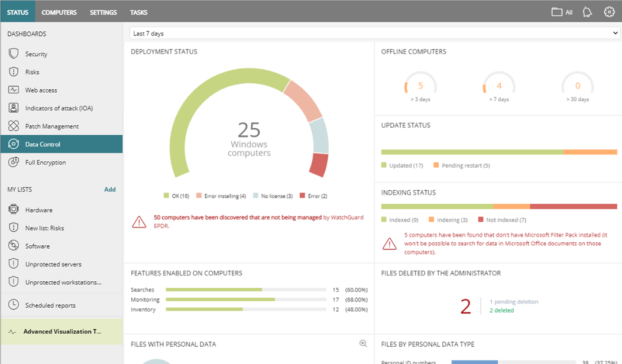Toggle the Pending restart (5) legend
Screen dimensions: 622x364
[461, 165]
